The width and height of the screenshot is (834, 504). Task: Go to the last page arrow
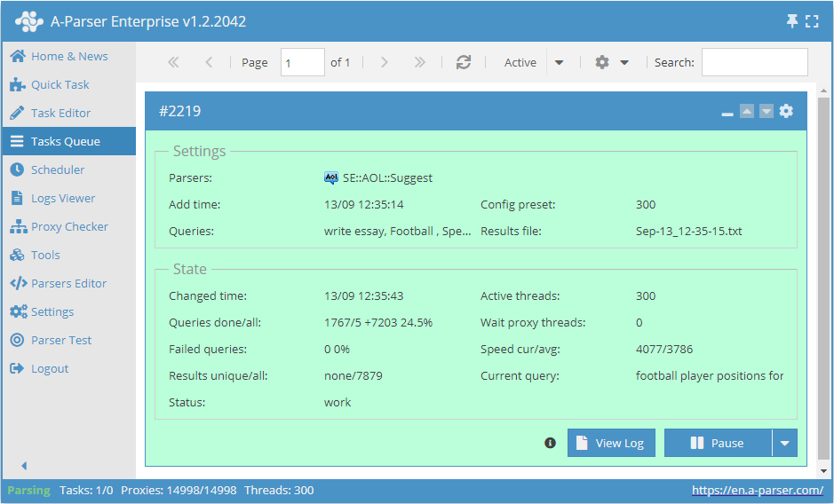click(x=420, y=62)
